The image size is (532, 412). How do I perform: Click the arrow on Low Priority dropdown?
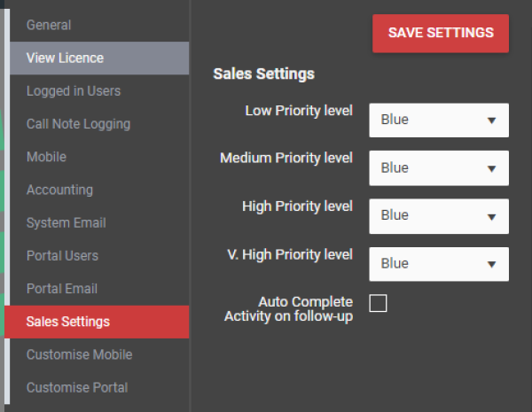point(491,120)
